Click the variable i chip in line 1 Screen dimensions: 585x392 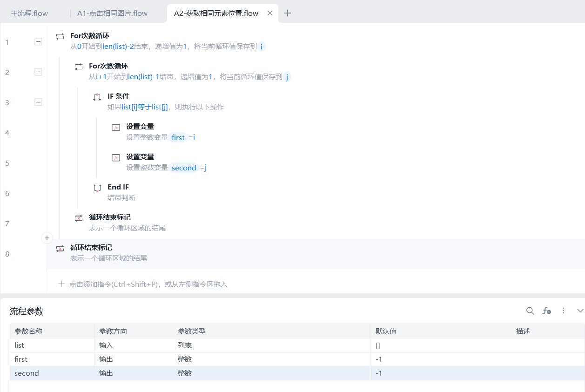click(x=262, y=47)
